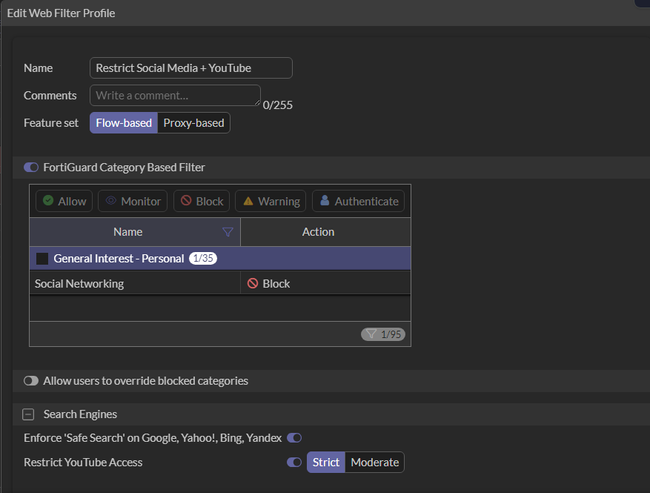Click the Monitor action button

tap(133, 201)
